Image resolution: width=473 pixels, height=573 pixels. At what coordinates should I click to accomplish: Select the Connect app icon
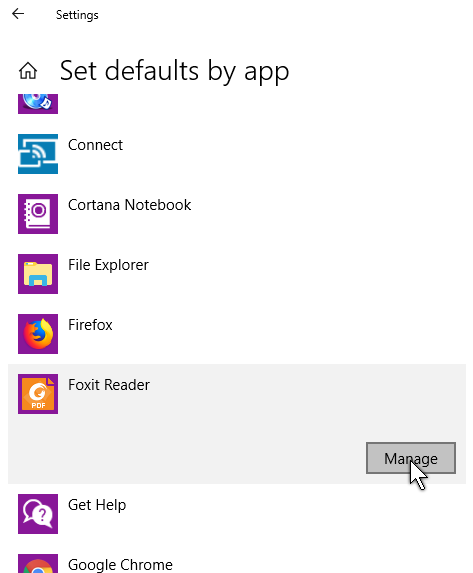(38, 154)
